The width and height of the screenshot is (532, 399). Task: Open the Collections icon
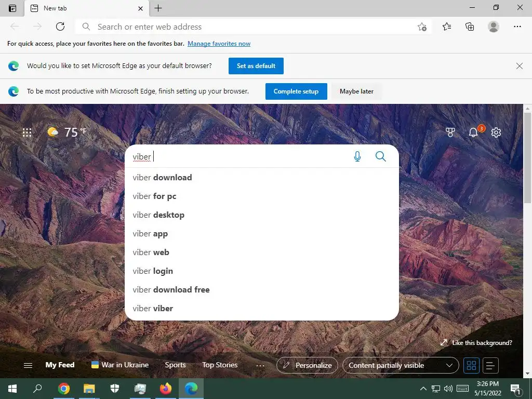click(x=470, y=26)
